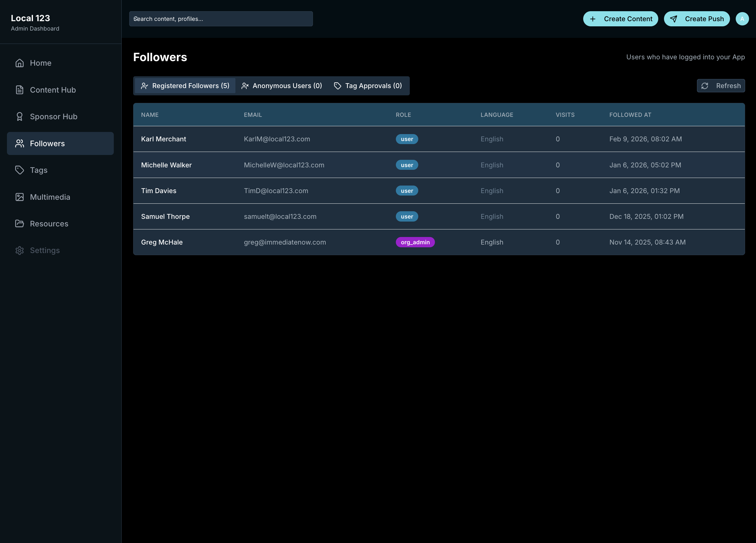This screenshot has height=543, width=756.
Task: Open the user avatar 'A' menu
Action: [742, 19]
